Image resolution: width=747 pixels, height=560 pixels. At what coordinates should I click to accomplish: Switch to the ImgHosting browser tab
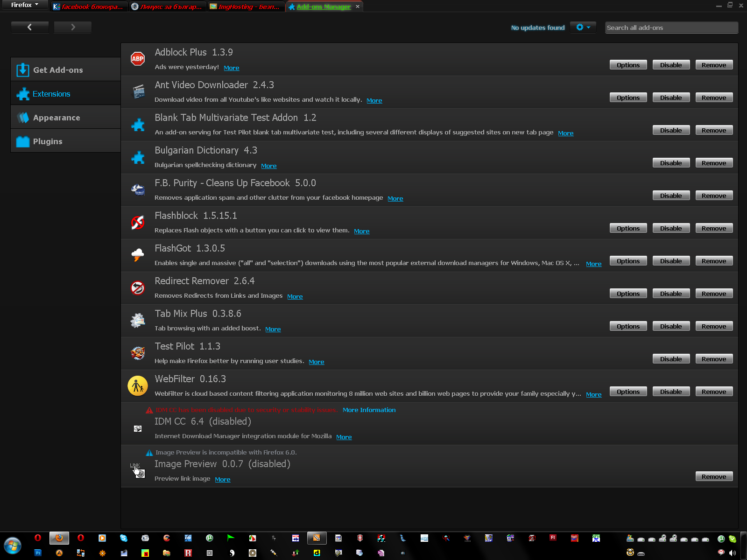pyautogui.click(x=245, y=7)
